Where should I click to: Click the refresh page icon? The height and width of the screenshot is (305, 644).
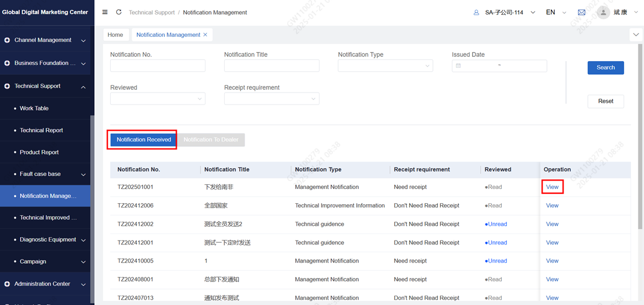[x=118, y=12]
